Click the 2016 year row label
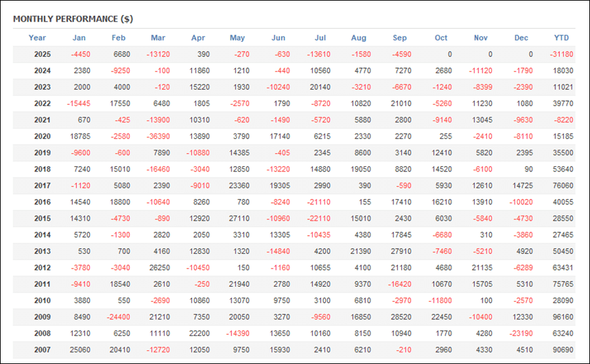 coord(43,202)
